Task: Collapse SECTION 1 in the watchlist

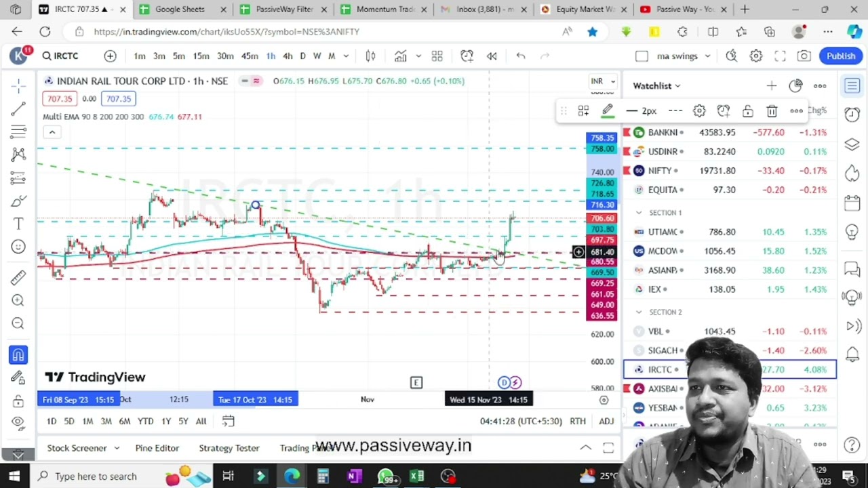Action: point(638,213)
